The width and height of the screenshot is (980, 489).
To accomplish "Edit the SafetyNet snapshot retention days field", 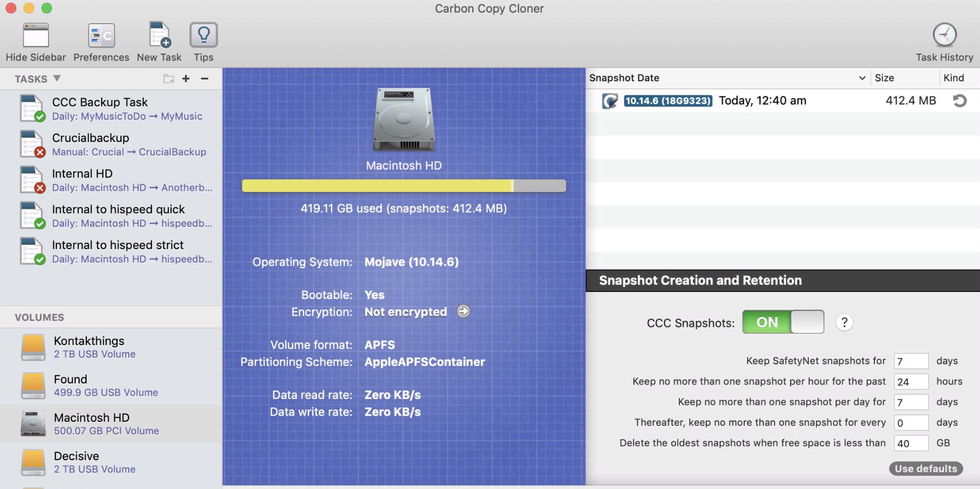I will [911, 361].
